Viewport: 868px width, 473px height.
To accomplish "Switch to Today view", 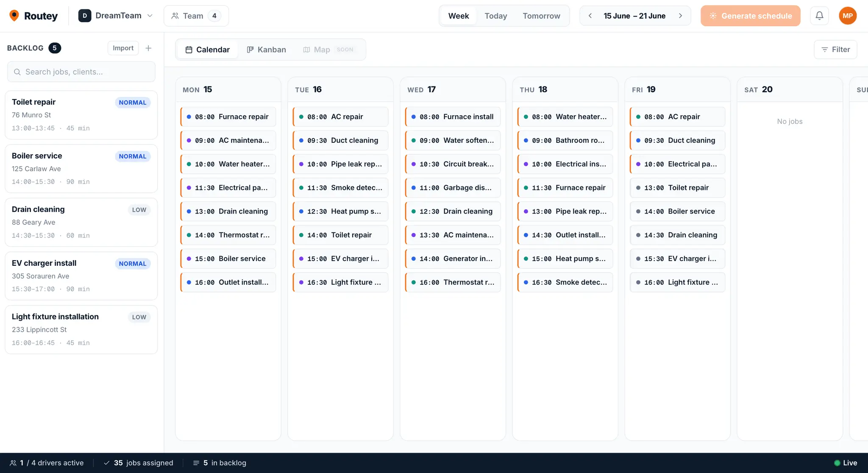I will tap(496, 16).
